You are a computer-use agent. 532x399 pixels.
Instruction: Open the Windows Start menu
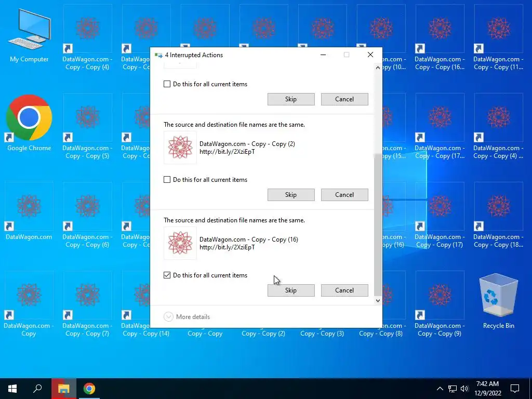coord(12,389)
